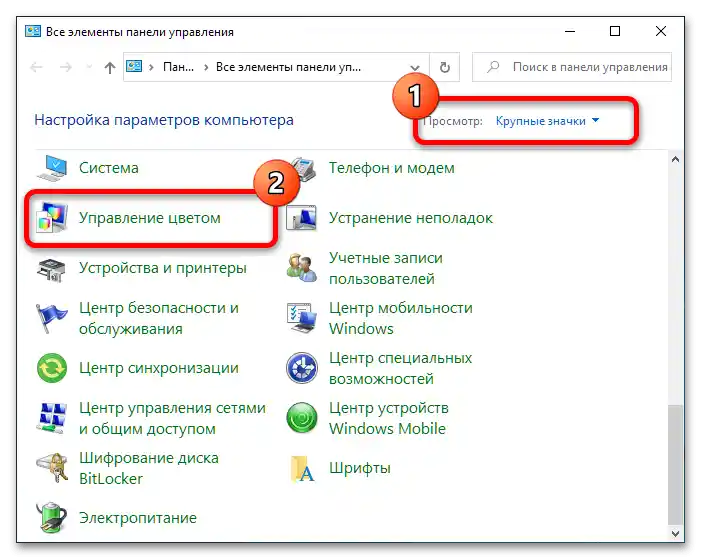Image resolution: width=701 pixels, height=559 pixels.
Task: Open the Управление цветом link
Action: tap(150, 218)
